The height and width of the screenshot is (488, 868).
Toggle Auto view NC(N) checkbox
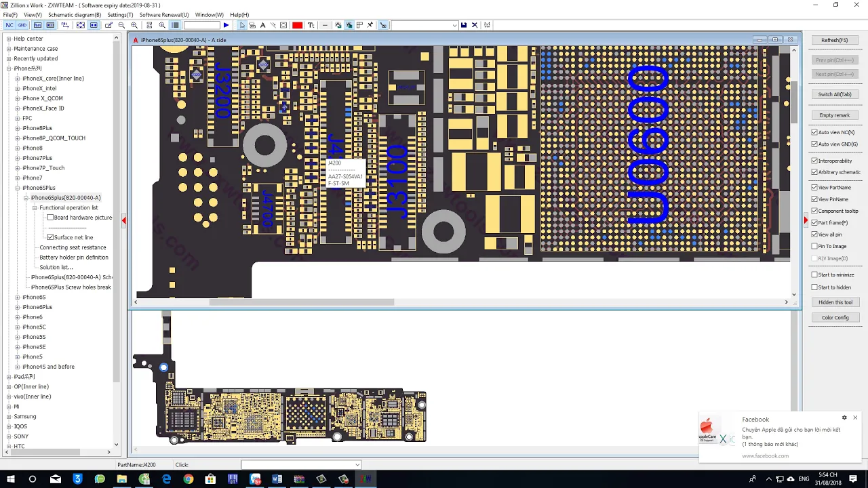(x=814, y=132)
